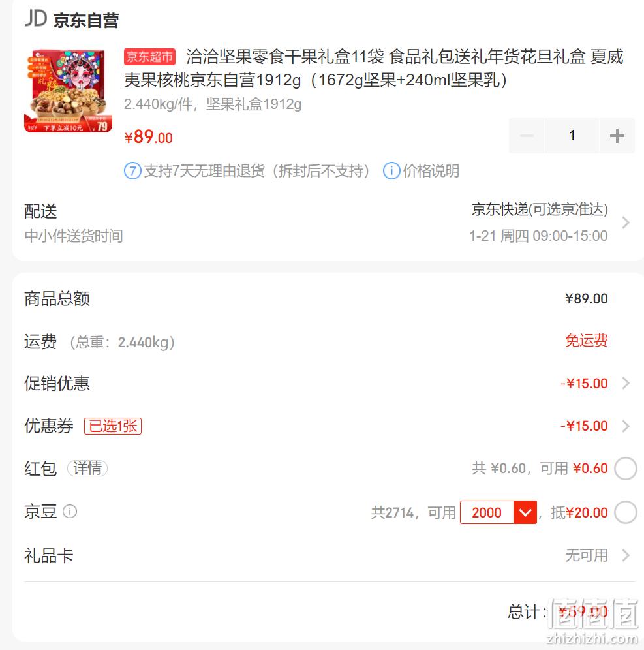Enable the 京豆 deduction radio button

click(x=625, y=512)
